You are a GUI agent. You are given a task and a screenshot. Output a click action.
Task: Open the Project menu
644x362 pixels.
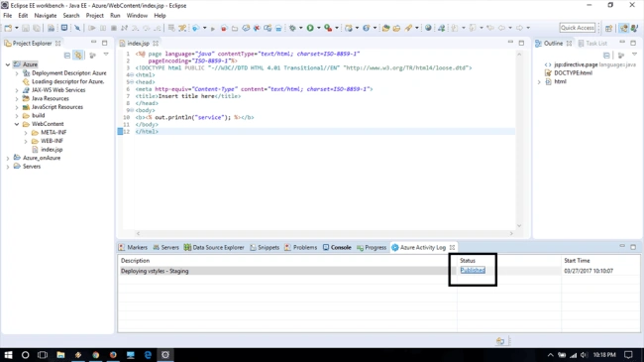(94, 16)
